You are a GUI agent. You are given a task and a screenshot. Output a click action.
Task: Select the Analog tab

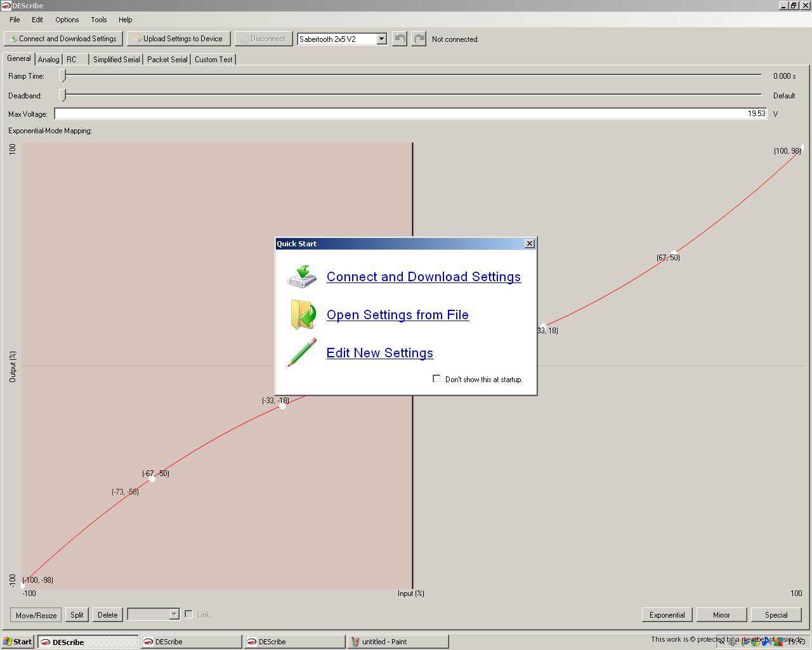pyautogui.click(x=48, y=59)
